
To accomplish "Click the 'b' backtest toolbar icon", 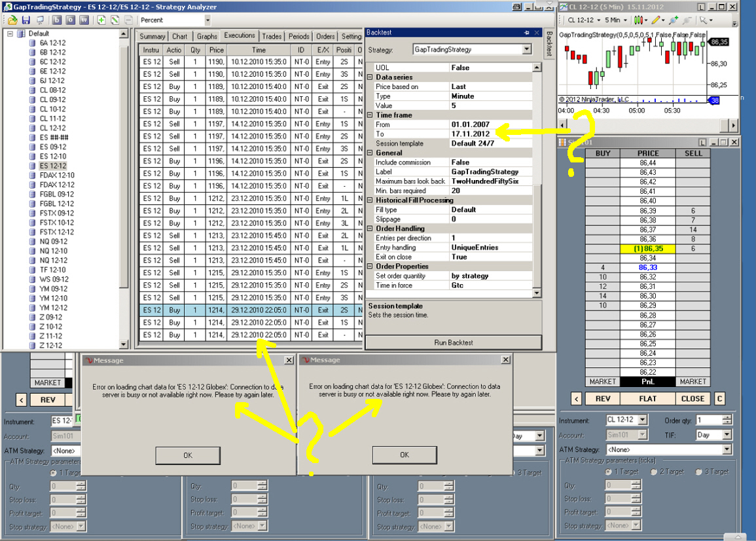I will [x=57, y=20].
